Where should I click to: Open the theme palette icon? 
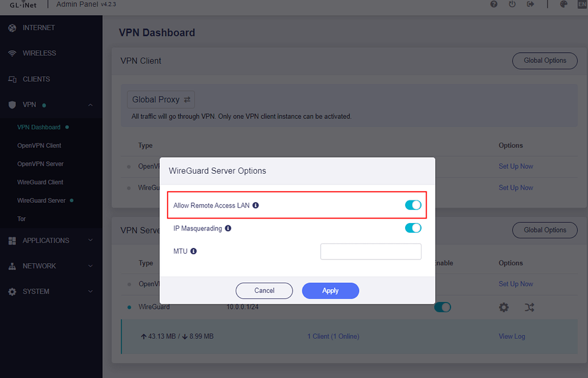coord(563,5)
